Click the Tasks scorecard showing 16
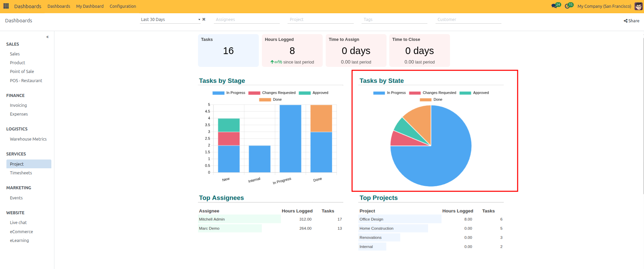This screenshot has height=269, width=644. tap(228, 50)
